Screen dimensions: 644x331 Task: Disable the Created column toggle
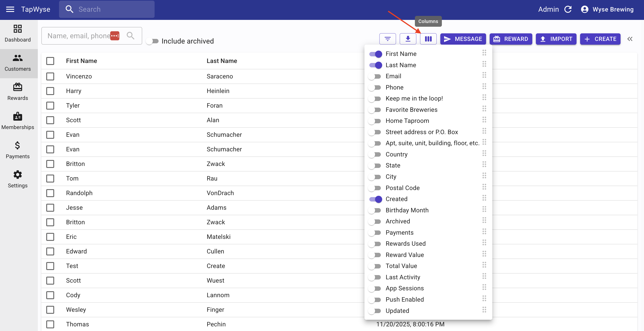click(376, 199)
